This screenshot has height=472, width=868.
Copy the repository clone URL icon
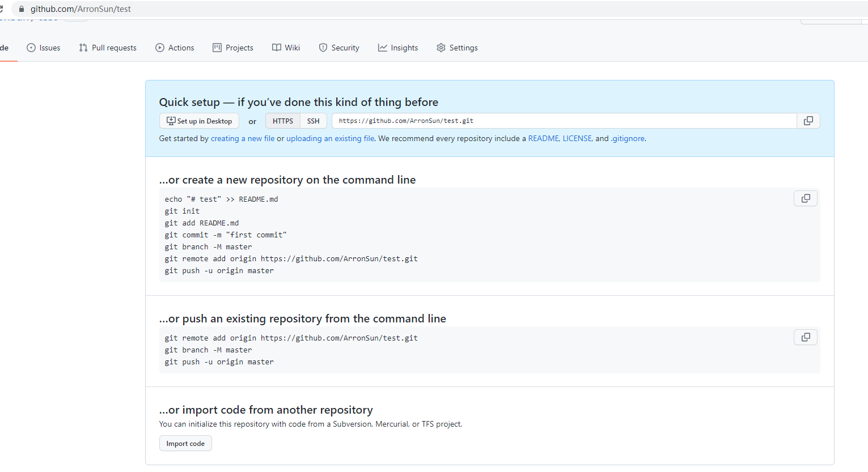pos(808,121)
